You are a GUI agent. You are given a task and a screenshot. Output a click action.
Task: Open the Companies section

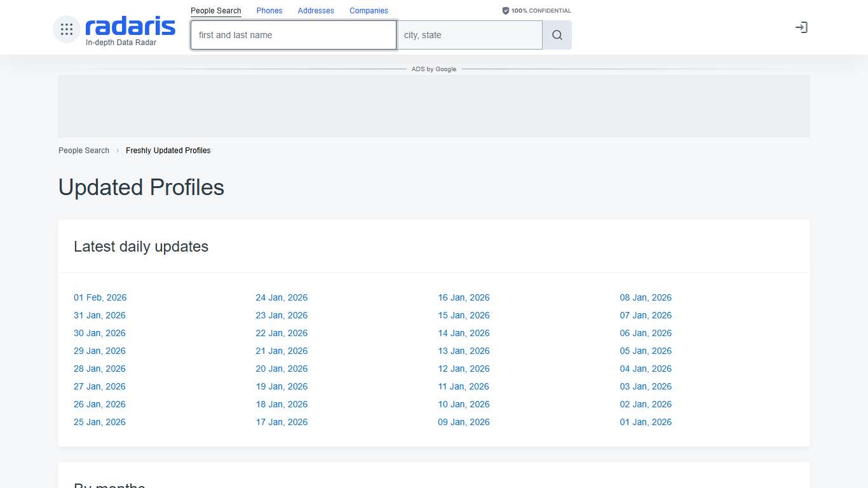369,10
